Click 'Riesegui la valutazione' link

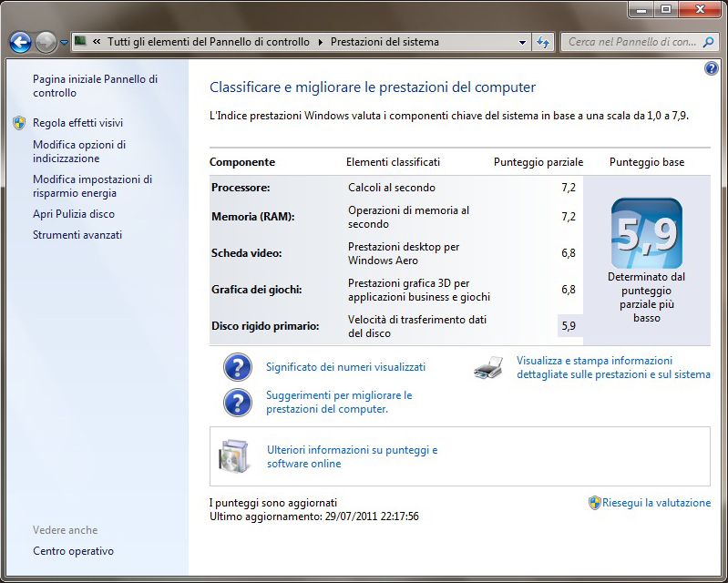pos(657,503)
